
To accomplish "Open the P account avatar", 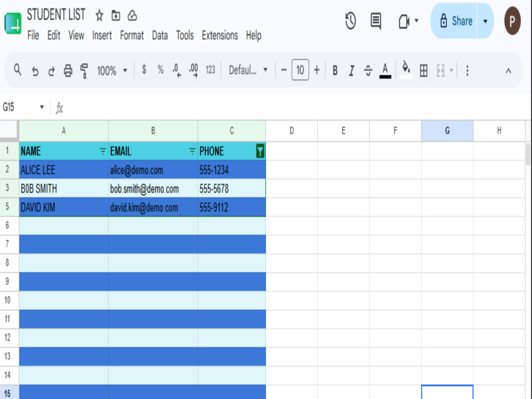I will point(512,21).
